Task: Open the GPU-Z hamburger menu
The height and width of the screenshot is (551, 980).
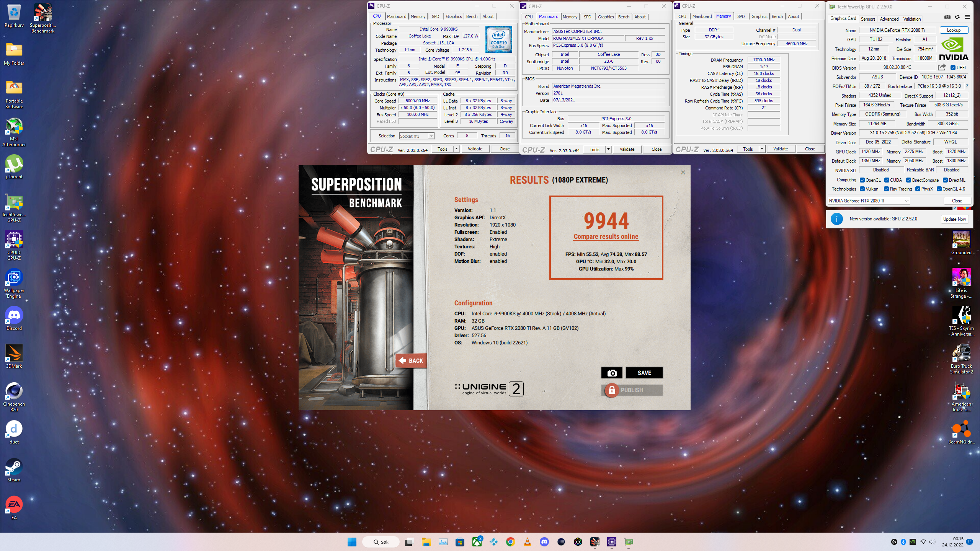Action: pyautogui.click(x=967, y=17)
